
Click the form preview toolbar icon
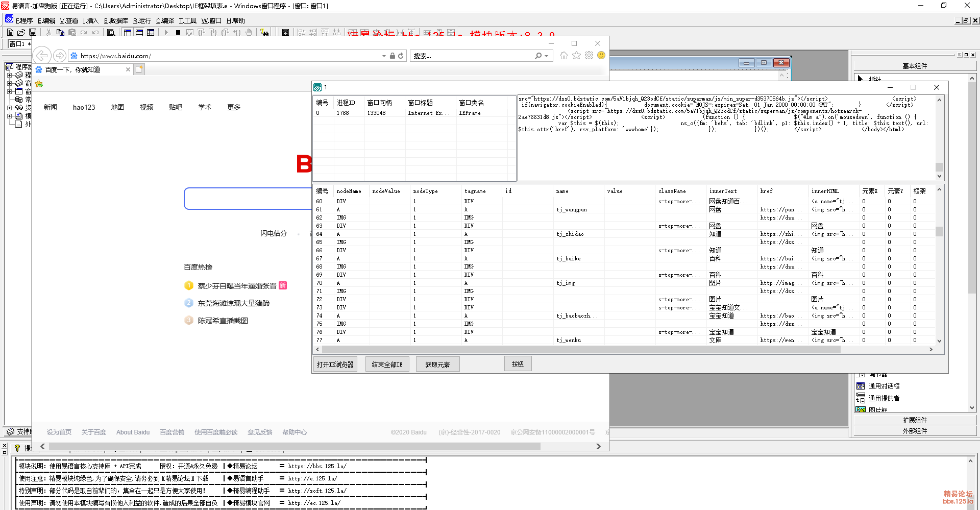click(285, 32)
